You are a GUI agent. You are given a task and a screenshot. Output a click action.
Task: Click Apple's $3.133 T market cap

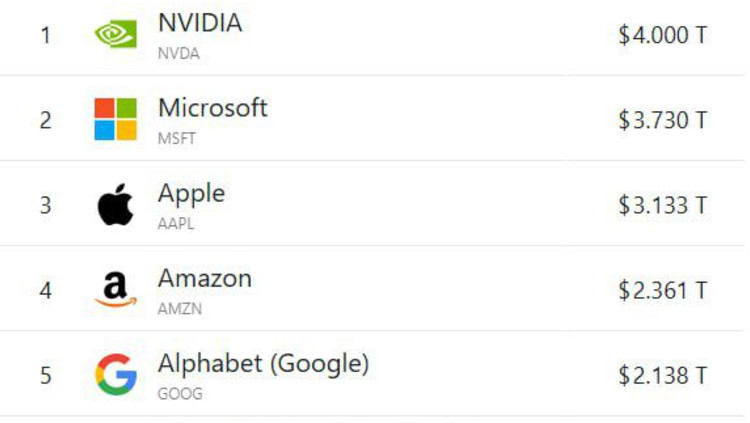[x=662, y=205]
